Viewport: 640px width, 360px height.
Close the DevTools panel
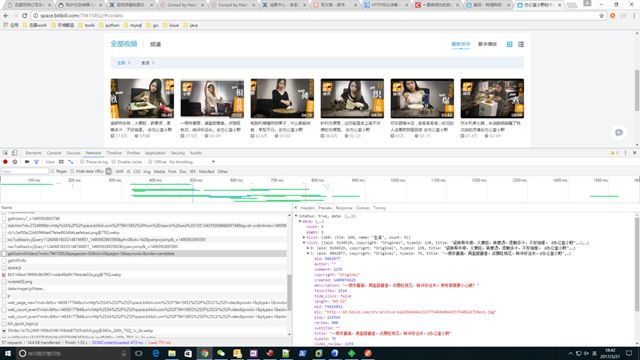(x=634, y=153)
